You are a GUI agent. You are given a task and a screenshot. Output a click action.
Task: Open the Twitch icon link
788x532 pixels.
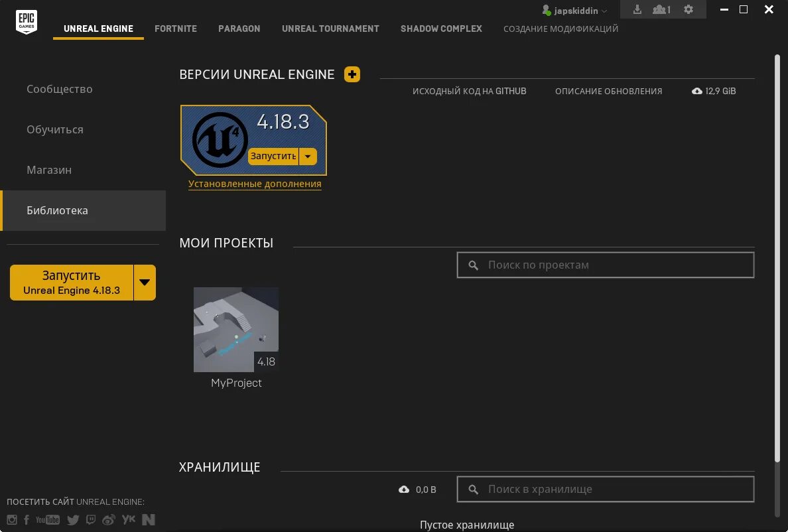pyautogui.click(x=91, y=520)
